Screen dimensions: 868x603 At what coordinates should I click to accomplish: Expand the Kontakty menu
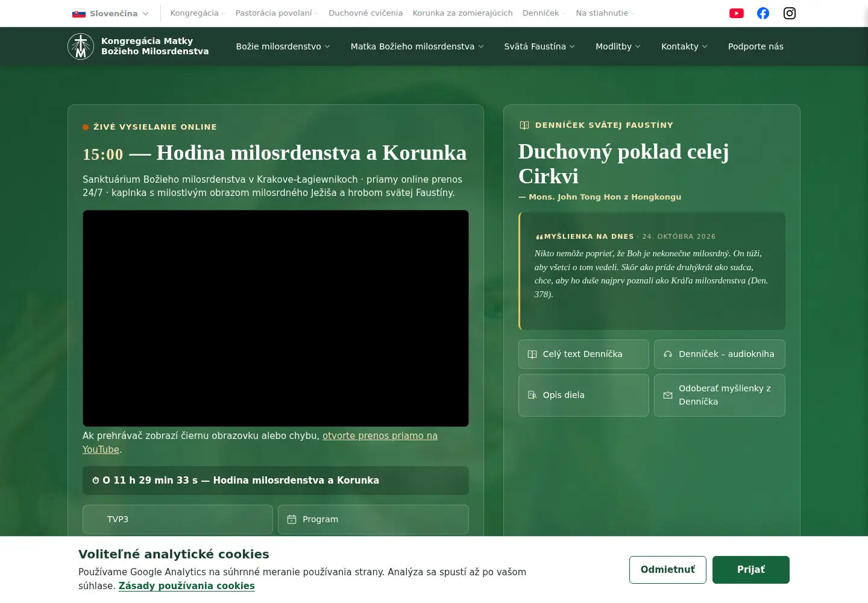(684, 46)
